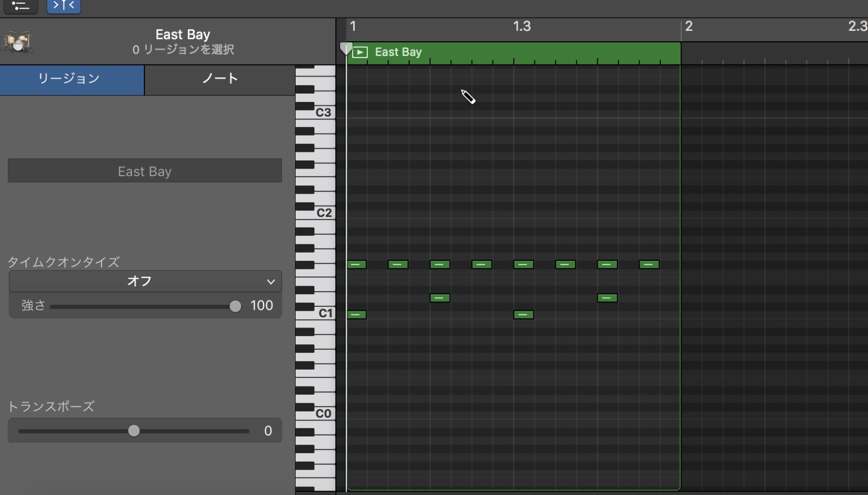Select the lowest MIDI note near C1
Viewport: 868px width, 495px height.
357,314
